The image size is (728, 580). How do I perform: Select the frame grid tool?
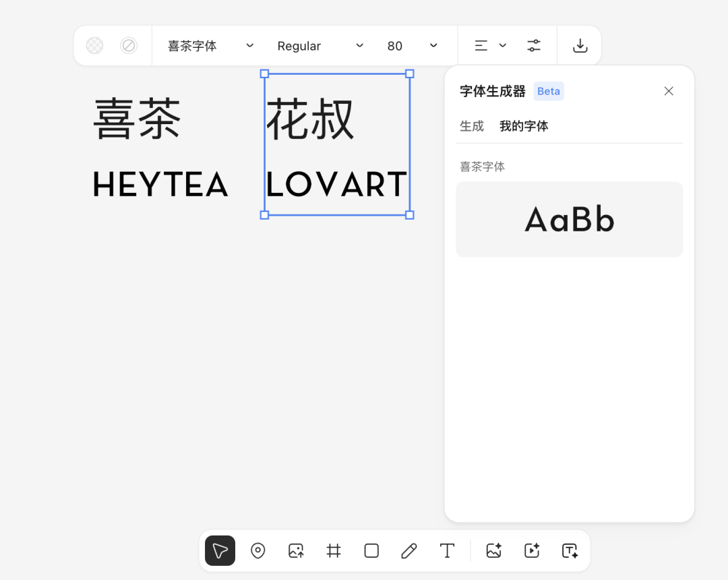334,551
